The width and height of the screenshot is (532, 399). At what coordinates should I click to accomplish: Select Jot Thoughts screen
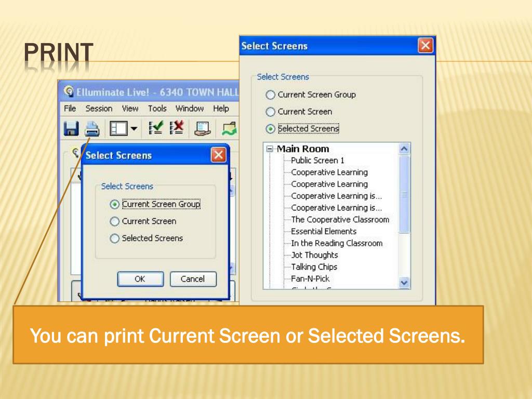[x=314, y=255]
